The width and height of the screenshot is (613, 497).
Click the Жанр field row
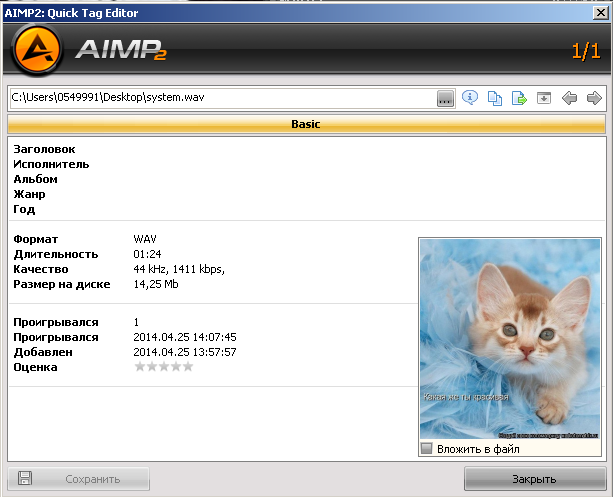[306, 194]
